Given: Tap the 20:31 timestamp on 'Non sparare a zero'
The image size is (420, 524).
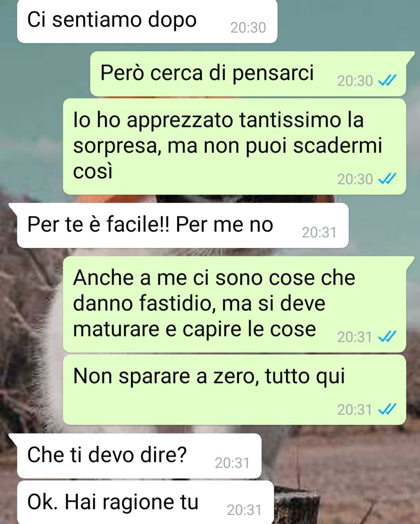Looking at the screenshot, I should tap(355, 409).
